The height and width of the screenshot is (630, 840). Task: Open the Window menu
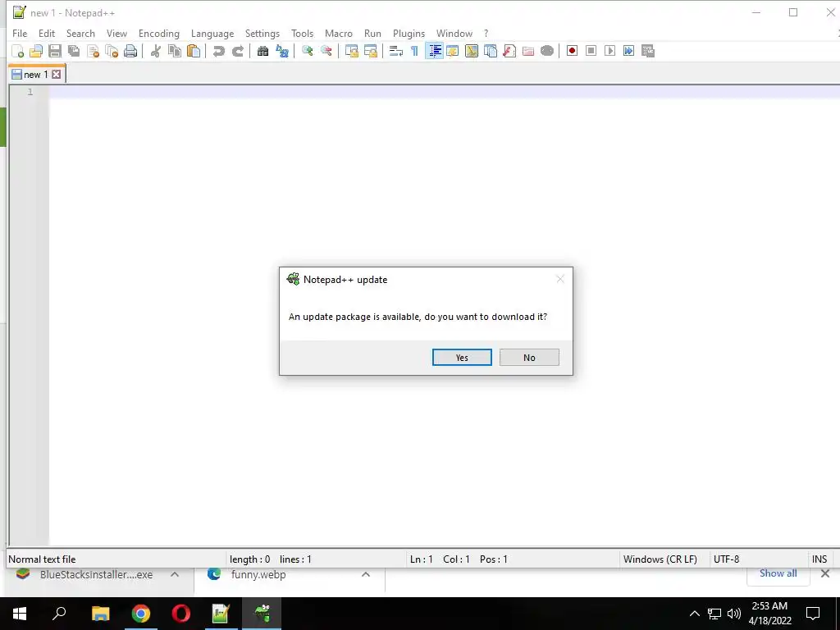point(454,33)
